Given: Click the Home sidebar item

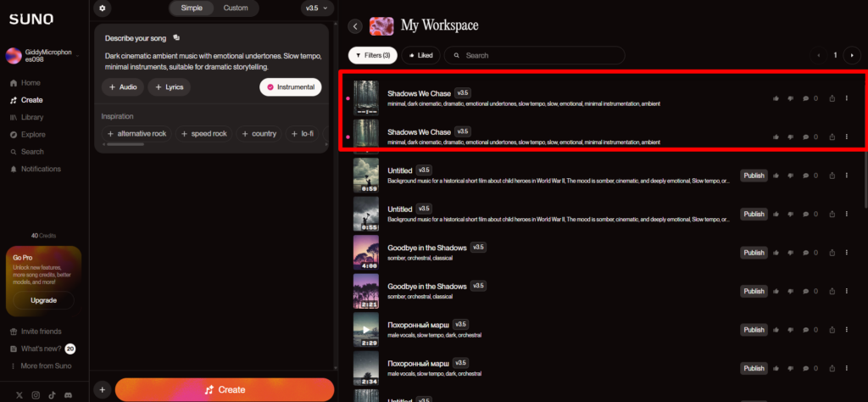Looking at the screenshot, I should coord(25,83).
